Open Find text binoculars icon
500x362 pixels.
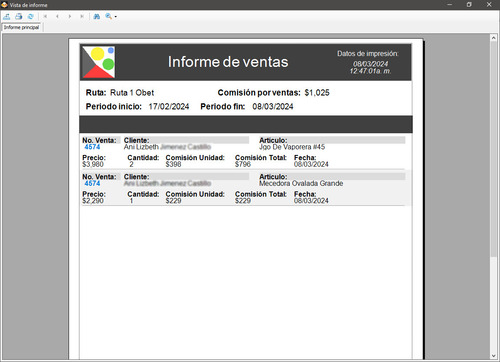(x=97, y=16)
